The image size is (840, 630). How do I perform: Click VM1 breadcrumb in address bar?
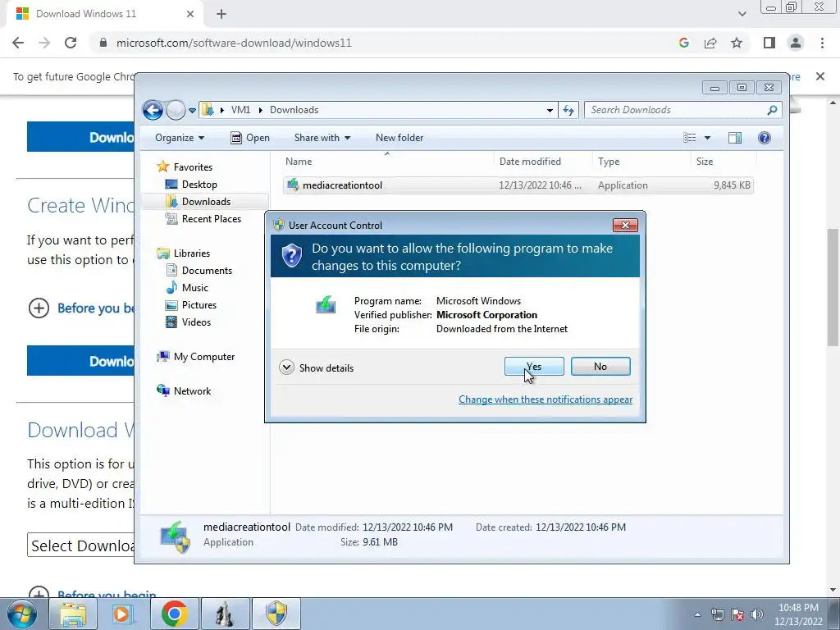[240, 110]
